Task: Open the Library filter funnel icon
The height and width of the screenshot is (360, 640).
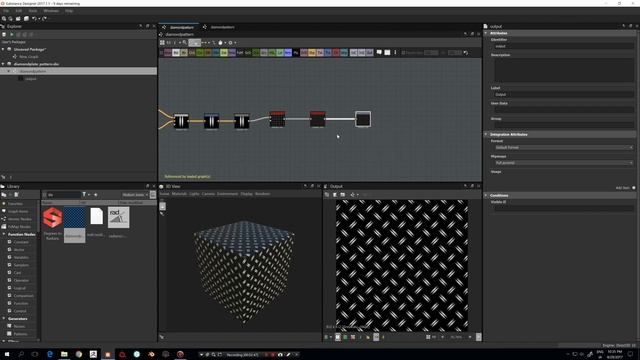Action: click(84, 195)
